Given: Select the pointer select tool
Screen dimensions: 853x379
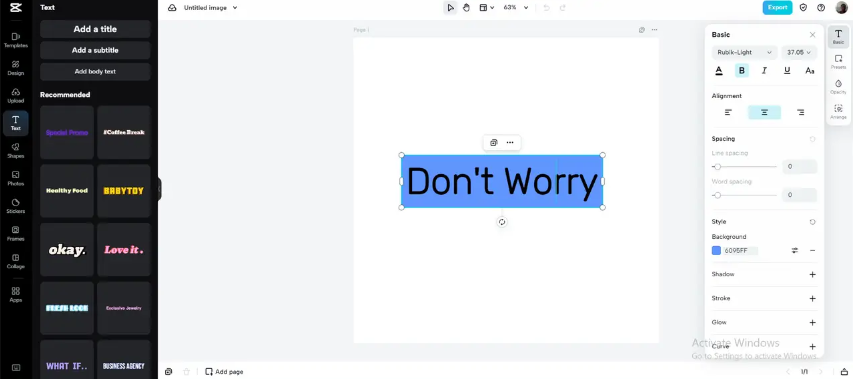Looking at the screenshot, I should (450, 8).
